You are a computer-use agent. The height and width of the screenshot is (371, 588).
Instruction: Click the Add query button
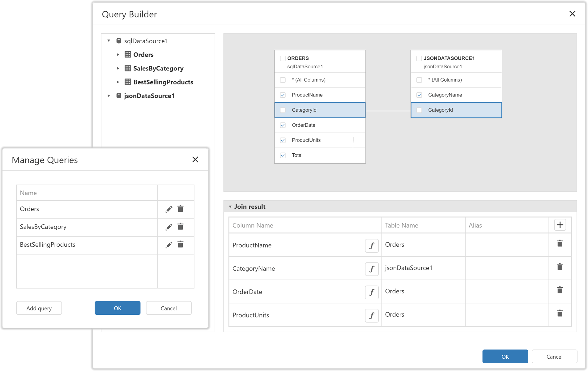pos(39,308)
